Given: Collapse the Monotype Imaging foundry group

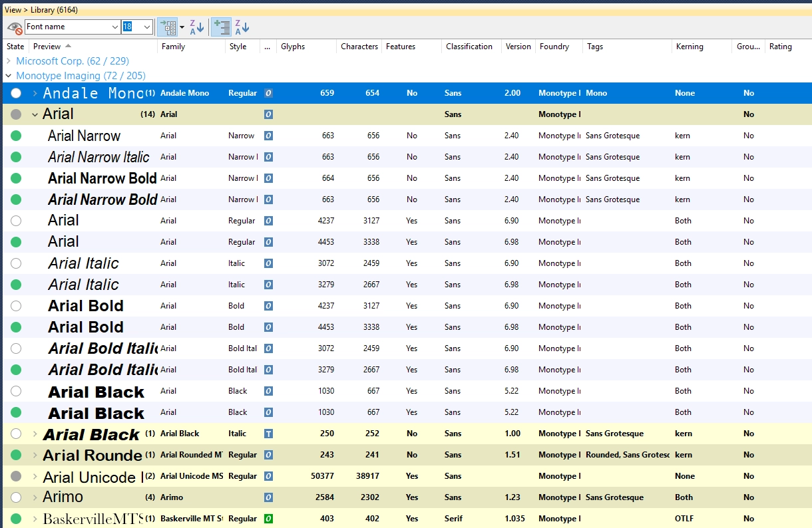Looking at the screenshot, I should click(x=9, y=76).
